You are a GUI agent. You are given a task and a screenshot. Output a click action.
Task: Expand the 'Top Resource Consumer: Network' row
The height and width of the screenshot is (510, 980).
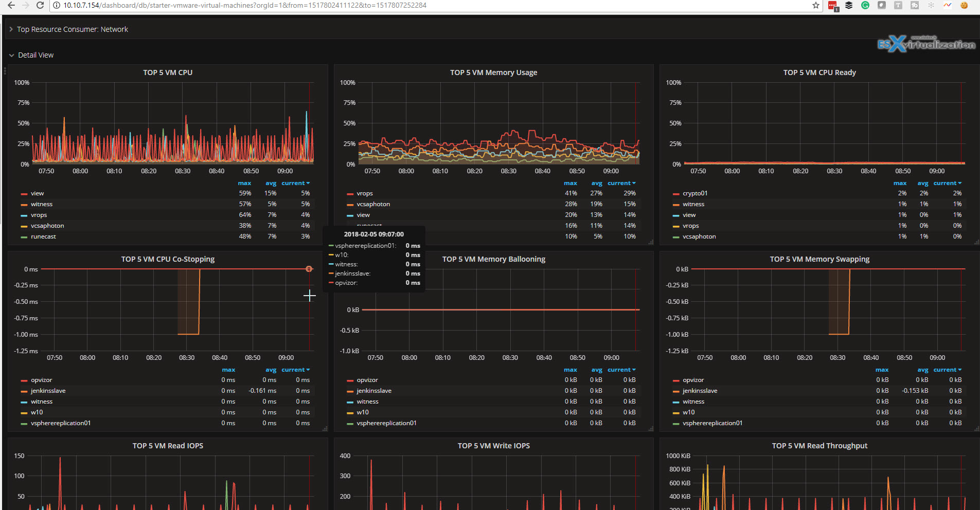click(72, 29)
